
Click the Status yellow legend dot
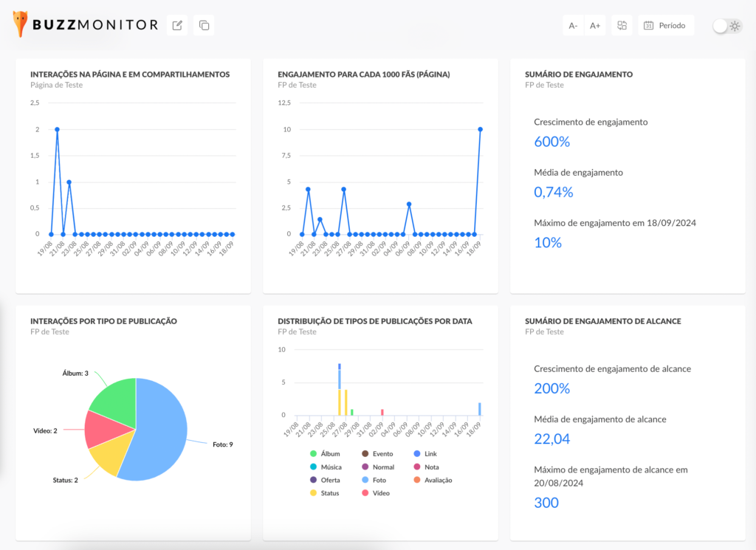tap(314, 492)
